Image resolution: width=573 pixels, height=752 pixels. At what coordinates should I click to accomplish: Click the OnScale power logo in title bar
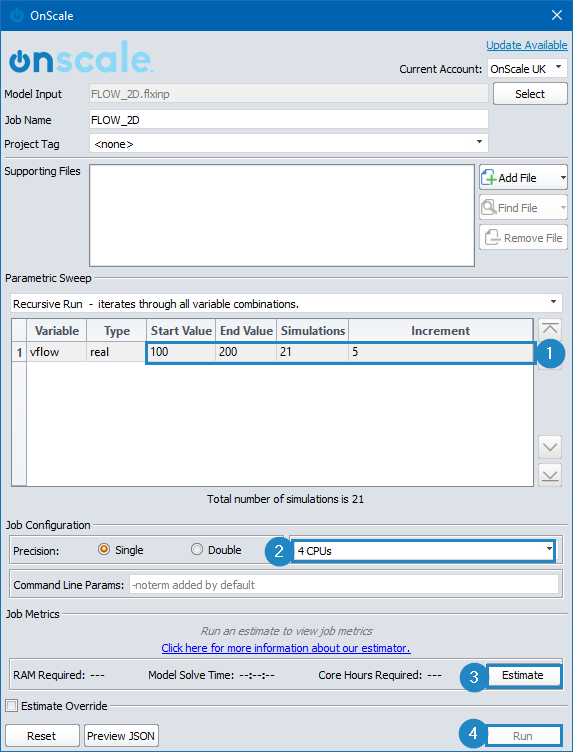tap(17, 15)
